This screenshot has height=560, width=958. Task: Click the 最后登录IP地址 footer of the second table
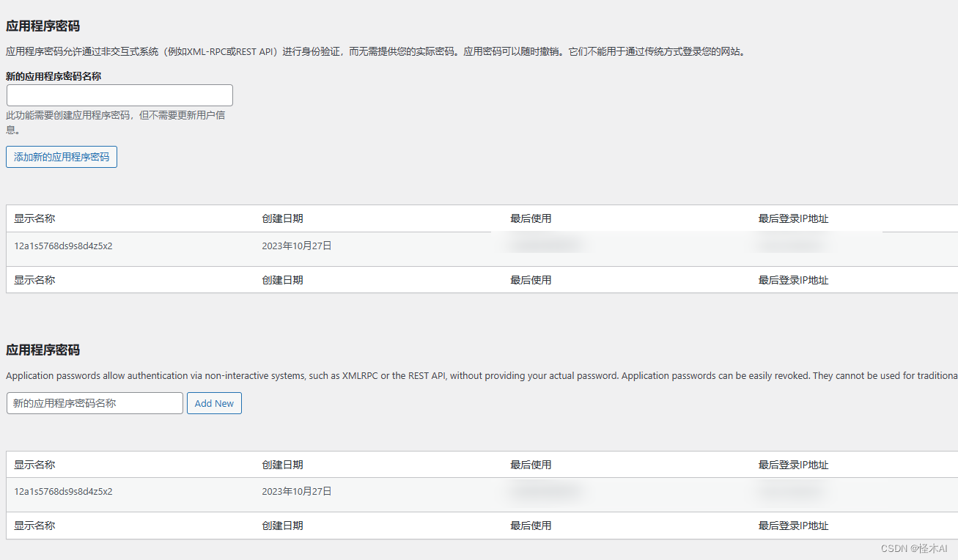click(x=793, y=526)
